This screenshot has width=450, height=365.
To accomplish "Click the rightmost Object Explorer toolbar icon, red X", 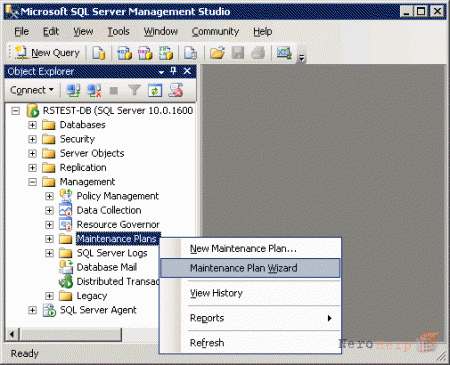I will (x=176, y=90).
